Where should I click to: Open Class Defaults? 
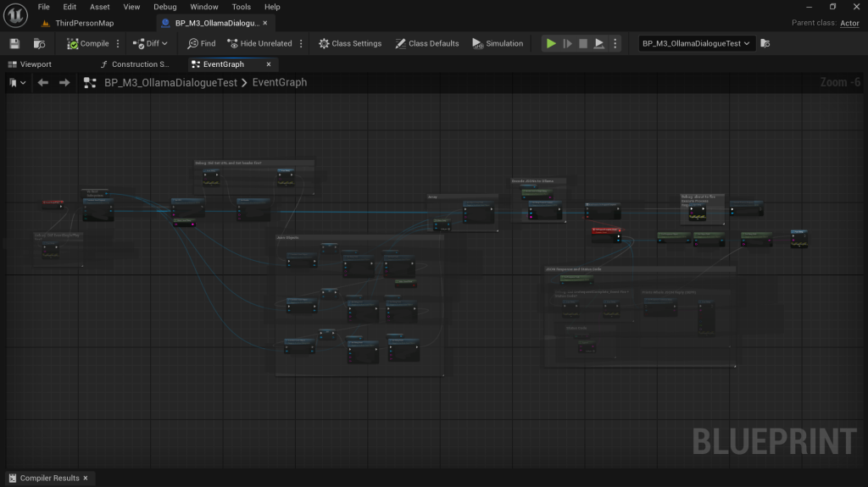tap(427, 43)
